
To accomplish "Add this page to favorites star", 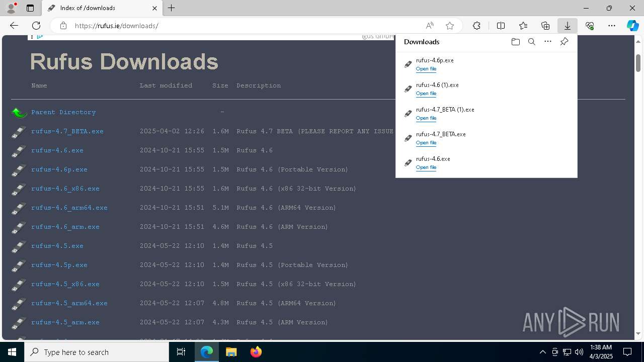I will pos(450,26).
